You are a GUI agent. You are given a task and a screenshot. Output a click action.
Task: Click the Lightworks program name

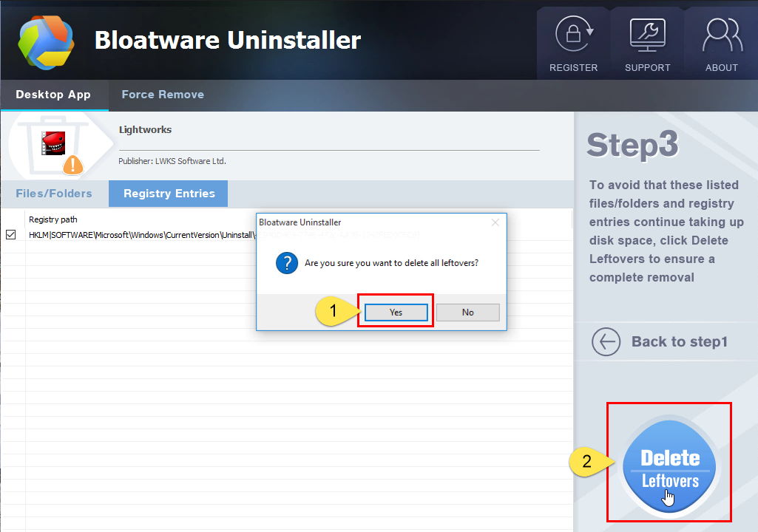145,129
